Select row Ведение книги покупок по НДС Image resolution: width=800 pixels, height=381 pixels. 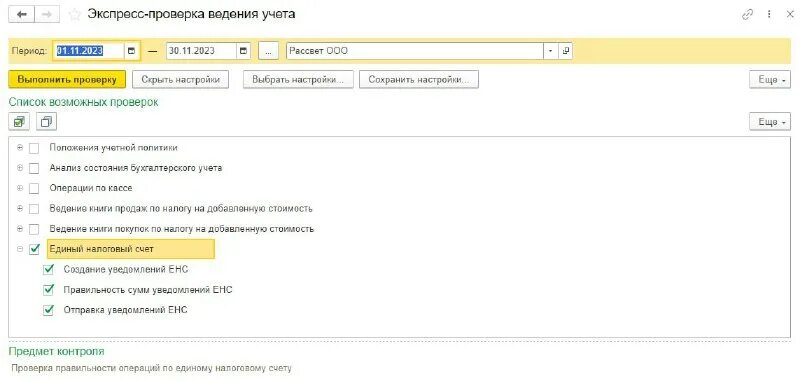click(182, 229)
